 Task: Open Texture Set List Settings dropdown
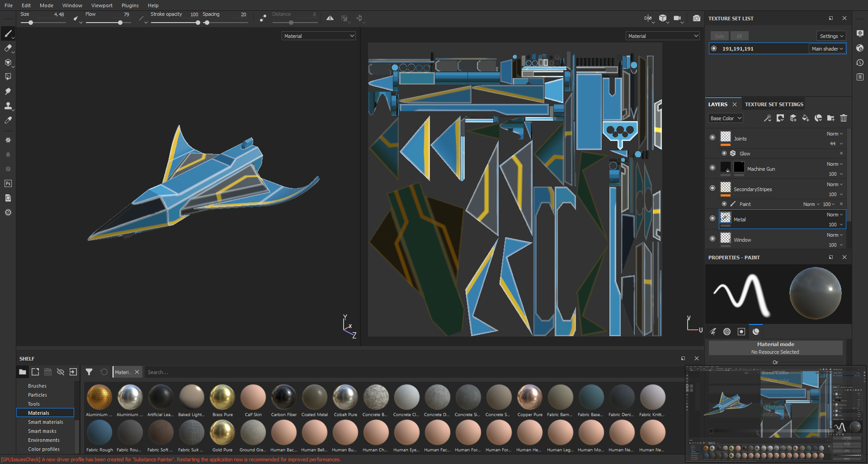click(x=831, y=36)
